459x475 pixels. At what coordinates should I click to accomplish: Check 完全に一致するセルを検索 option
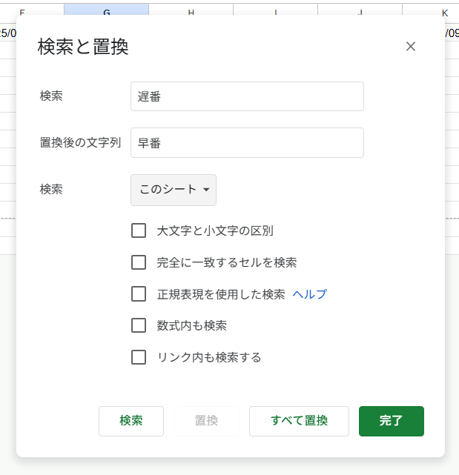point(139,262)
